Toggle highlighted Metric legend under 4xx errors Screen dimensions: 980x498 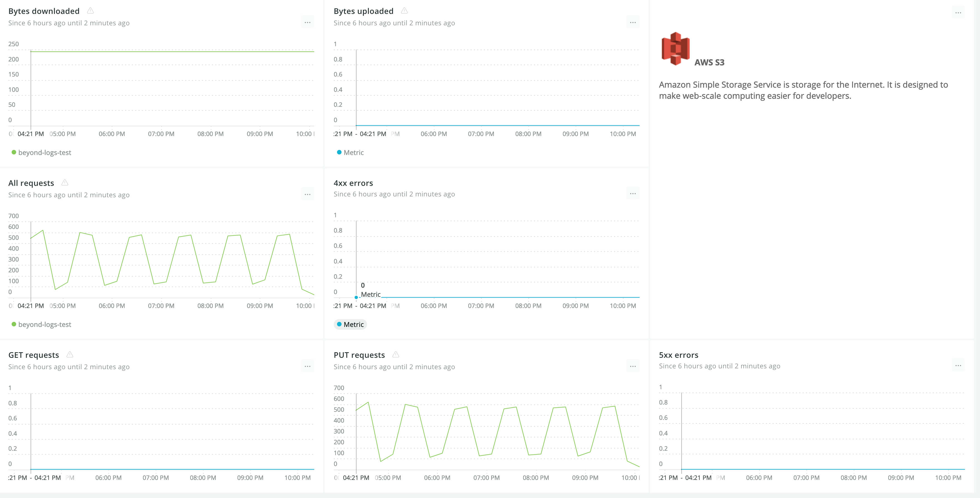350,324
